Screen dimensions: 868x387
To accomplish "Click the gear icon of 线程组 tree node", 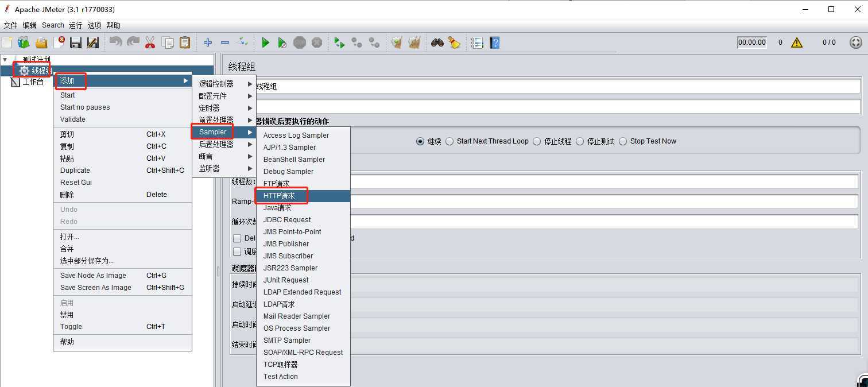I will [24, 71].
